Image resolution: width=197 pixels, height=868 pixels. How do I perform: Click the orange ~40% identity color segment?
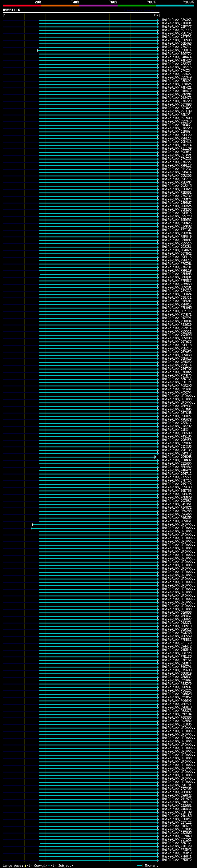click(x=60, y=6)
